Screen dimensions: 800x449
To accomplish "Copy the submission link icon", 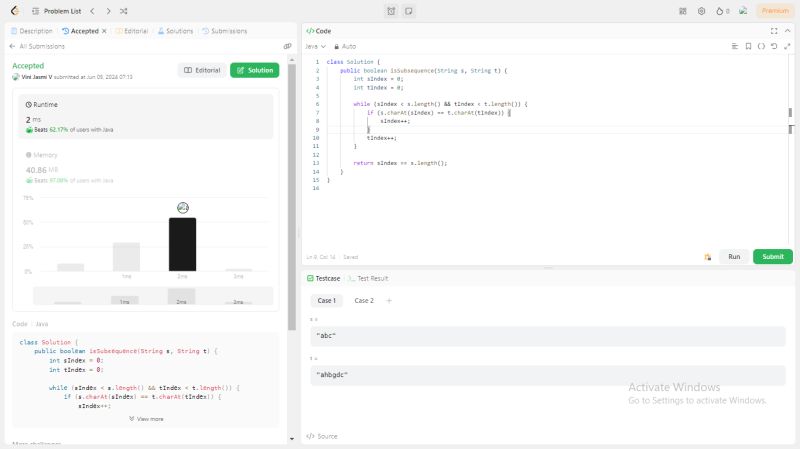I will [287, 46].
